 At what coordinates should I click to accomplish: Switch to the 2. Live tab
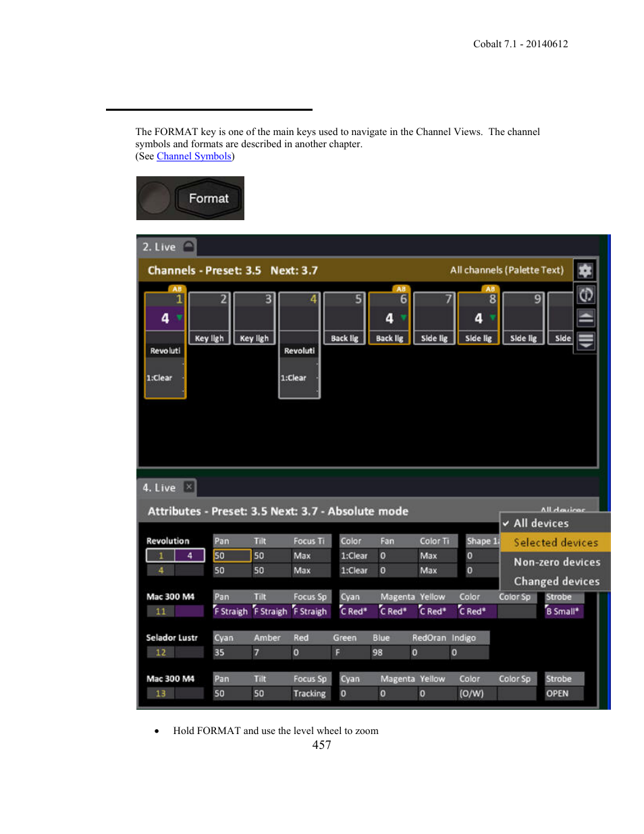pos(159,247)
